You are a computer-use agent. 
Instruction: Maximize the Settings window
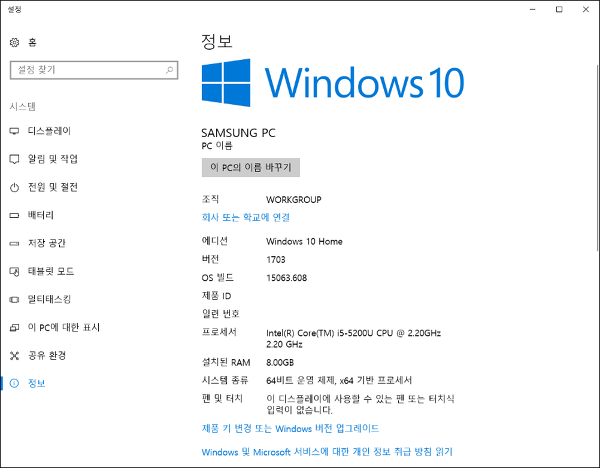559,10
